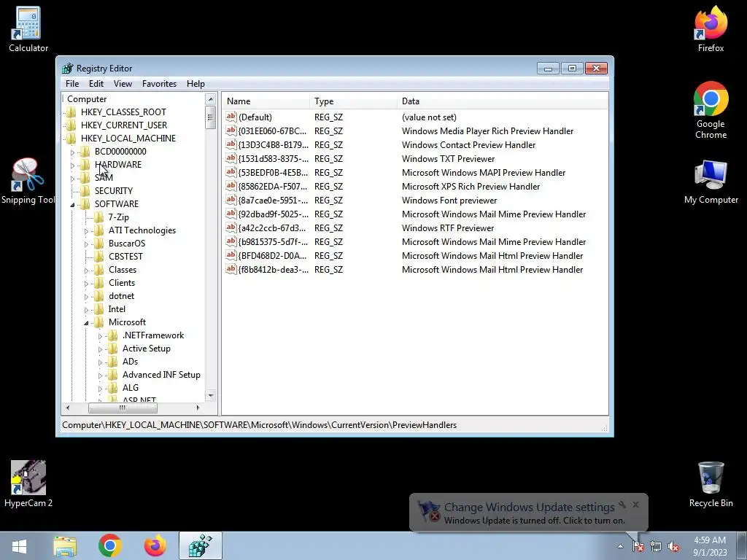Select Registry Editor taskbar button
747x560 pixels.
201,545
